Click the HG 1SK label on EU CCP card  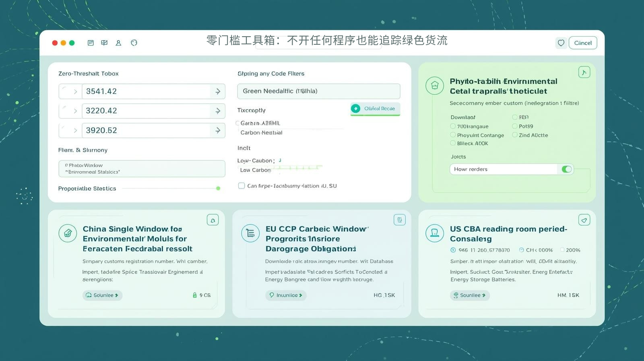384,295
